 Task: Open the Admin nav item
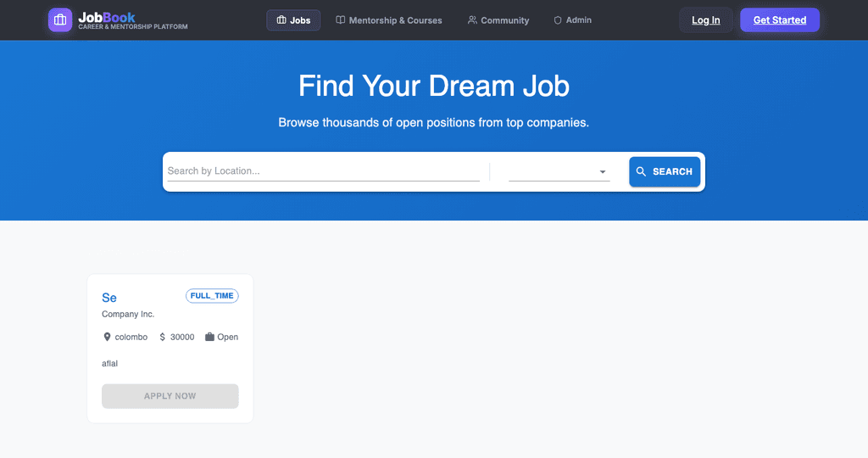[572, 20]
